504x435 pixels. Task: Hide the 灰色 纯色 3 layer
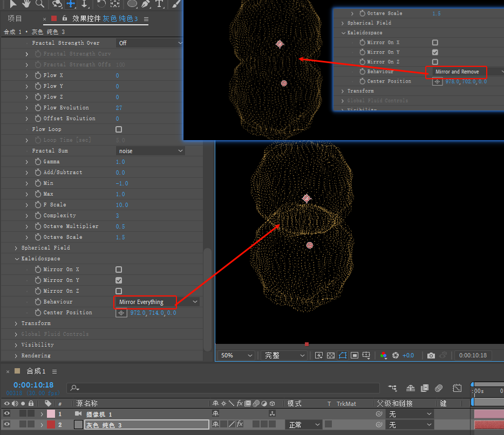[6, 424]
